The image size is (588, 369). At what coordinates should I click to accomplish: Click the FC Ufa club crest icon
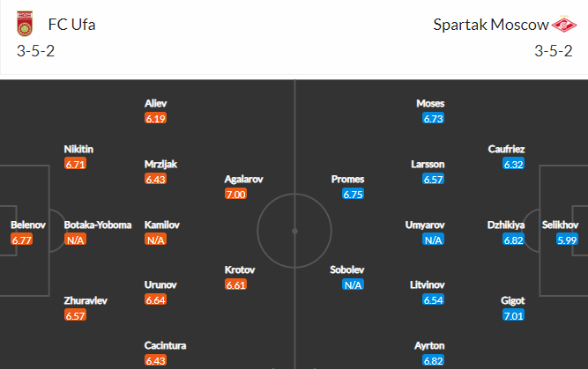pos(25,24)
